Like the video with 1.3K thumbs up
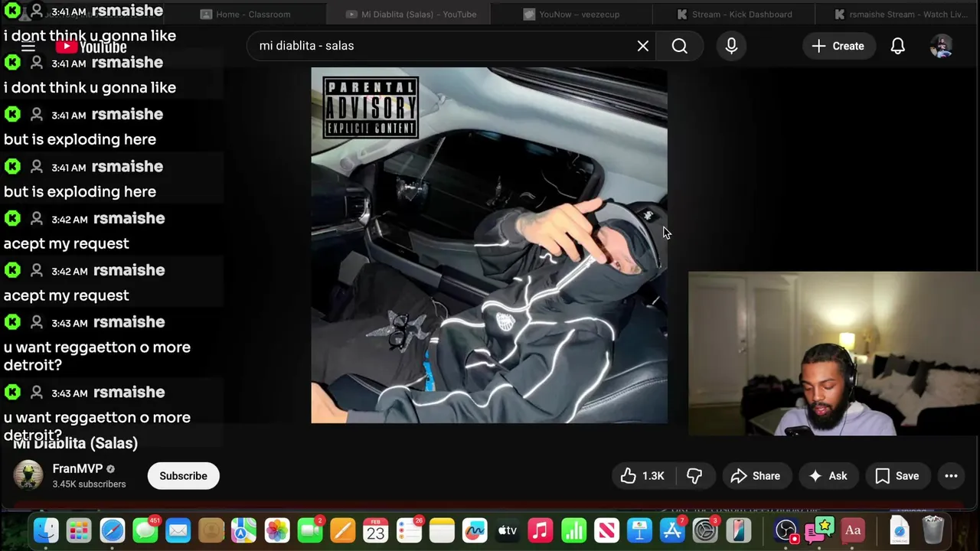The width and height of the screenshot is (980, 551). [643, 476]
